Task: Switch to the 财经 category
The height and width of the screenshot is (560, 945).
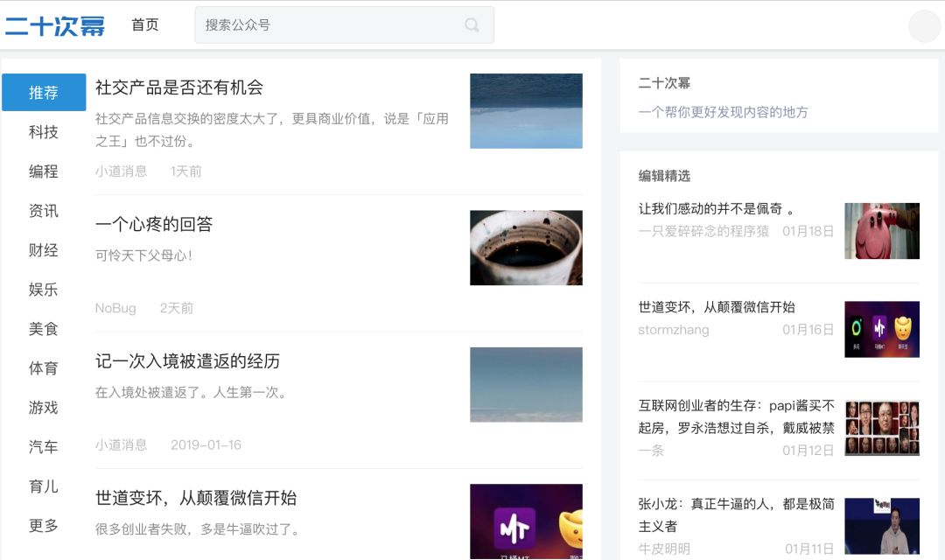Action: click(44, 249)
